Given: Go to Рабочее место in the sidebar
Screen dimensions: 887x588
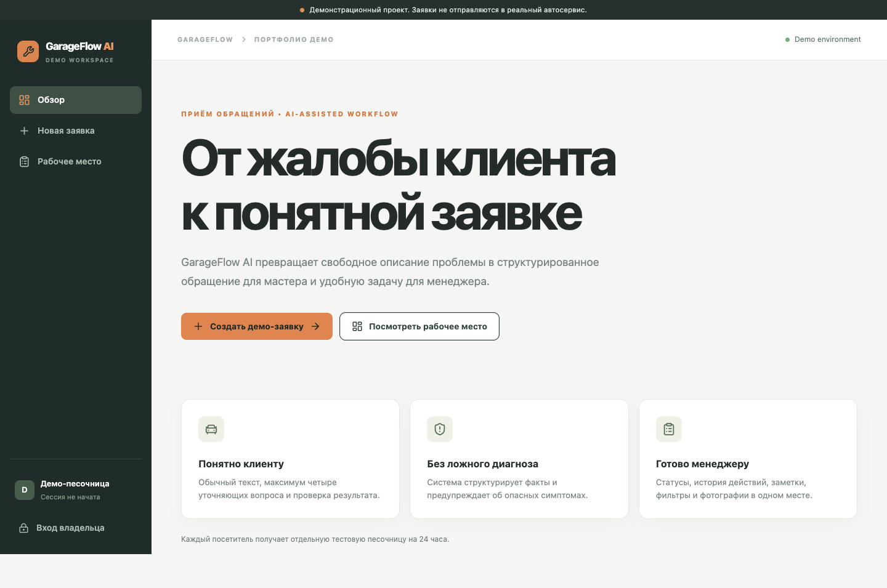Looking at the screenshot, I should point(76,161).
